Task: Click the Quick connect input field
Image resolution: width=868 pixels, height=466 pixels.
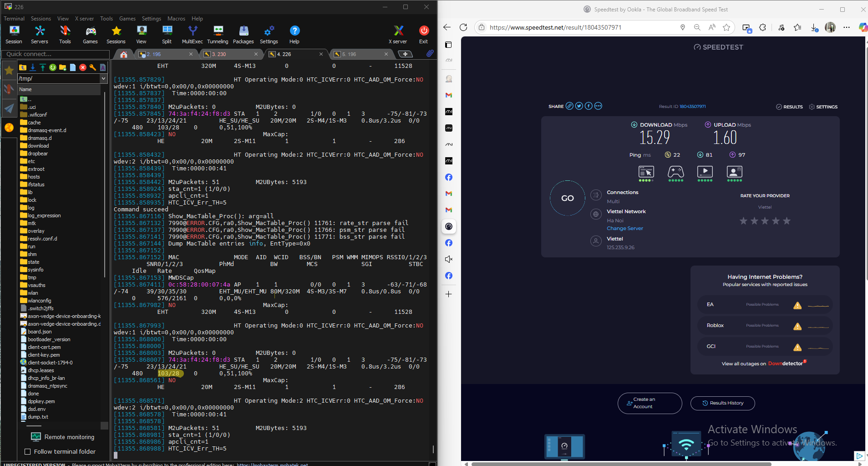Action: pos(56,54)
